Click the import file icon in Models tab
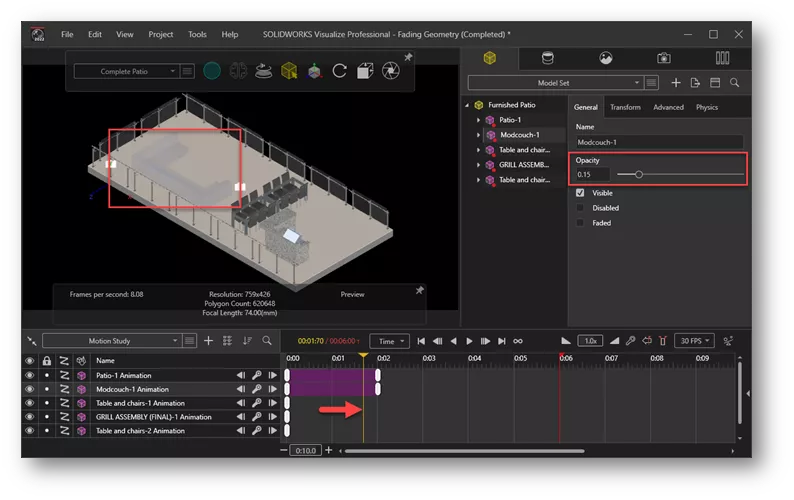The height and width of the screenshot is (500, 794). (695, 83)
